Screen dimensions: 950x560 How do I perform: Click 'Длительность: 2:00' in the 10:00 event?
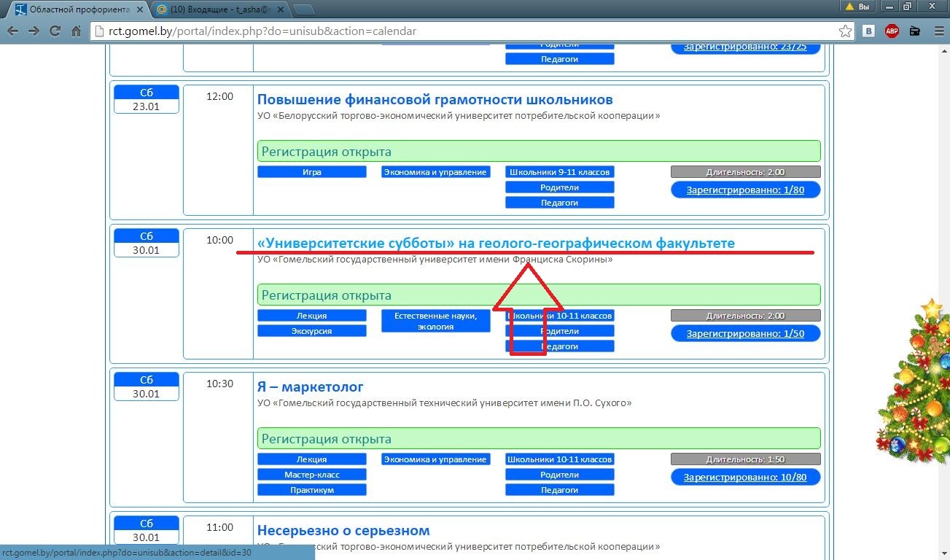coord(746,316)
